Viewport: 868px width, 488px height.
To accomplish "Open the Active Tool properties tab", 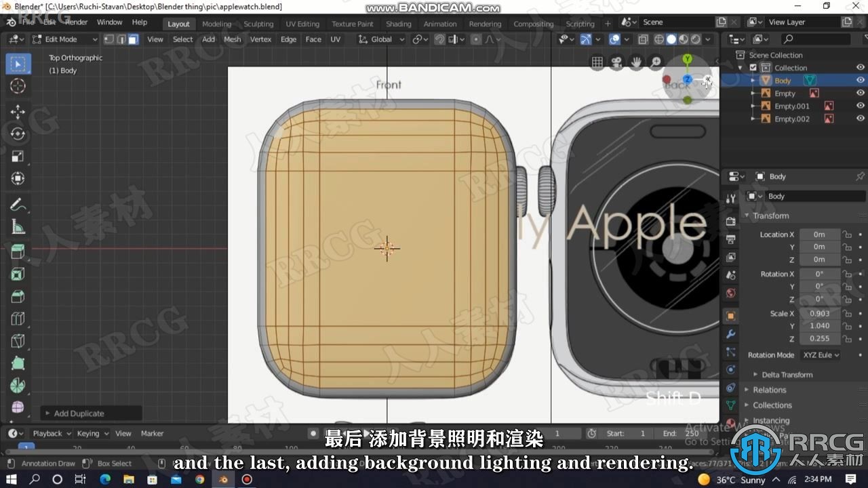I will 730,199.
